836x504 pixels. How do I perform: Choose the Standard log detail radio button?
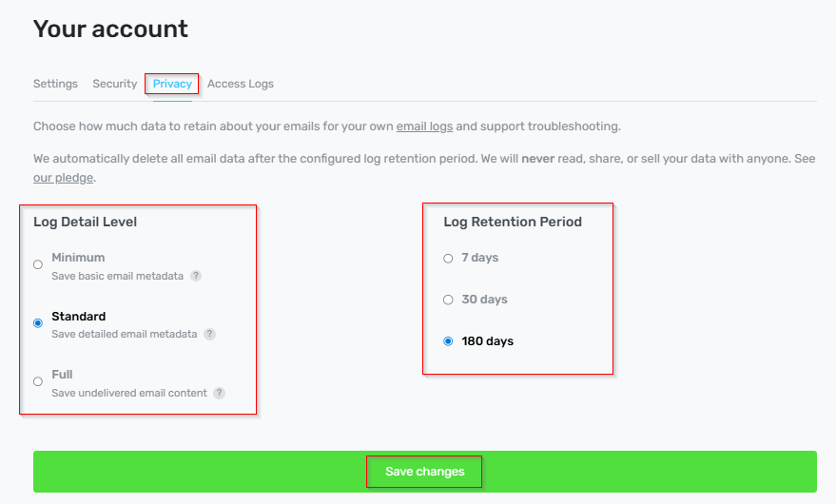[38, 323]
